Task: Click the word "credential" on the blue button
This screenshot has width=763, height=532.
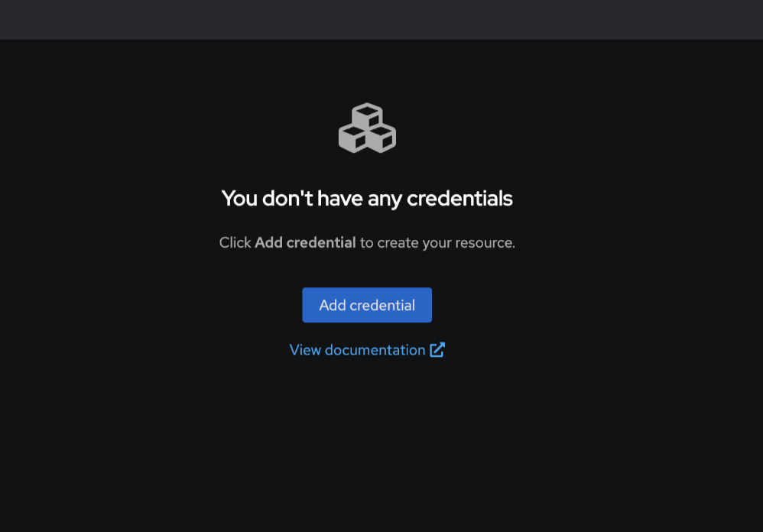Action: 382,305
